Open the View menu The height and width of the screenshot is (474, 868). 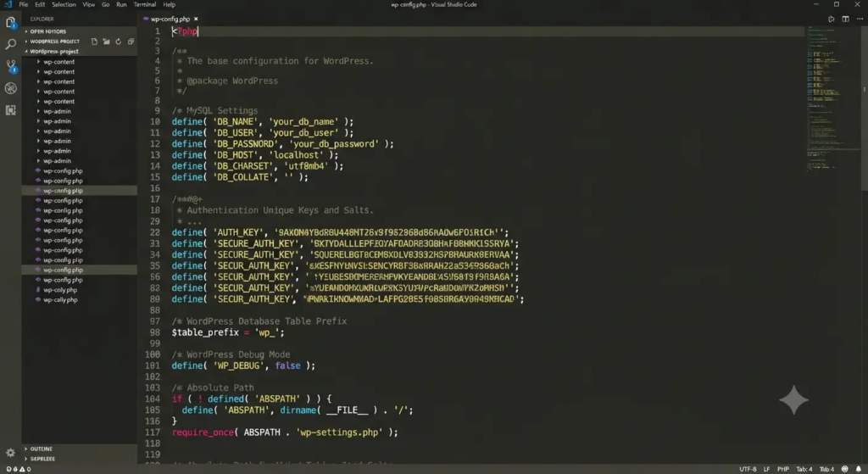pos(88,4)
